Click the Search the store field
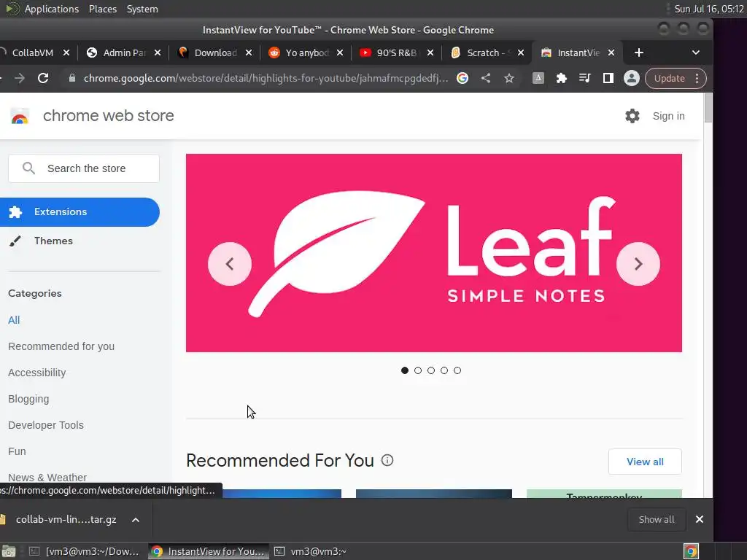The image size is (747, 560). pyautogui.click(x=84, y=168)
